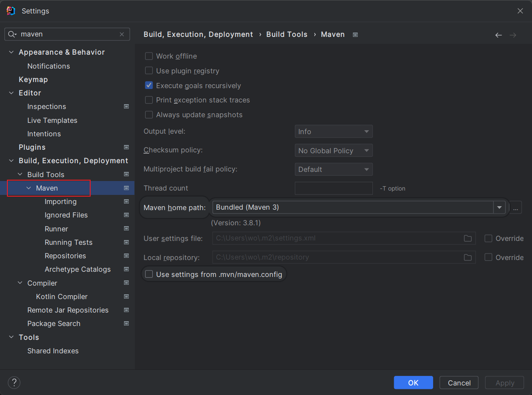Image resolution: width=532 pixels, height=395 pixels.
Task: Open the Output level dropdown
Action: pos(333,132)
